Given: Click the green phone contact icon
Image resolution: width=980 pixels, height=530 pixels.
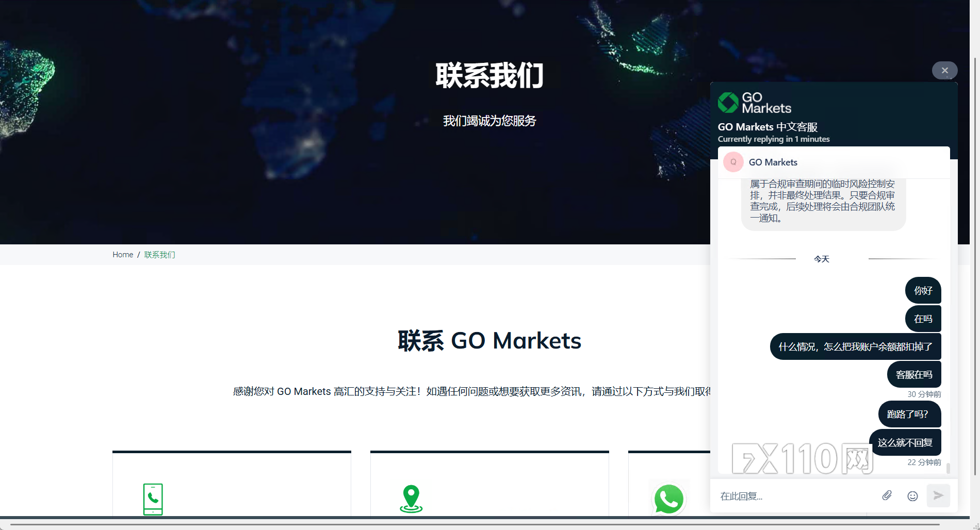Looking at the screenshot, I should [153, 499].
